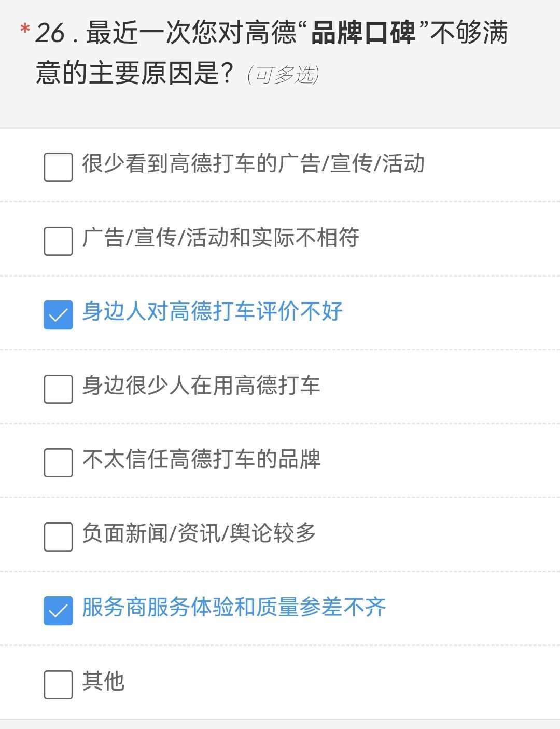Tap the option text 负面新闻/资讯/舆论较多

(199, 533)
